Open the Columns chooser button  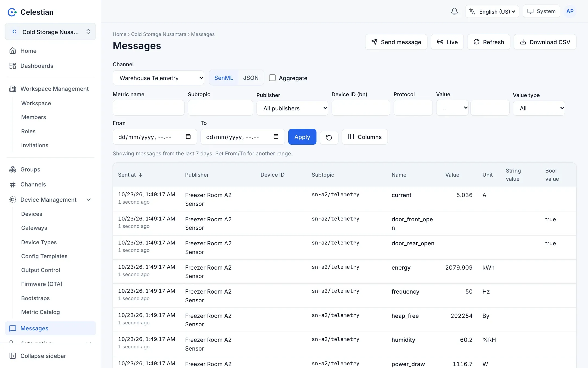[365, 137]
